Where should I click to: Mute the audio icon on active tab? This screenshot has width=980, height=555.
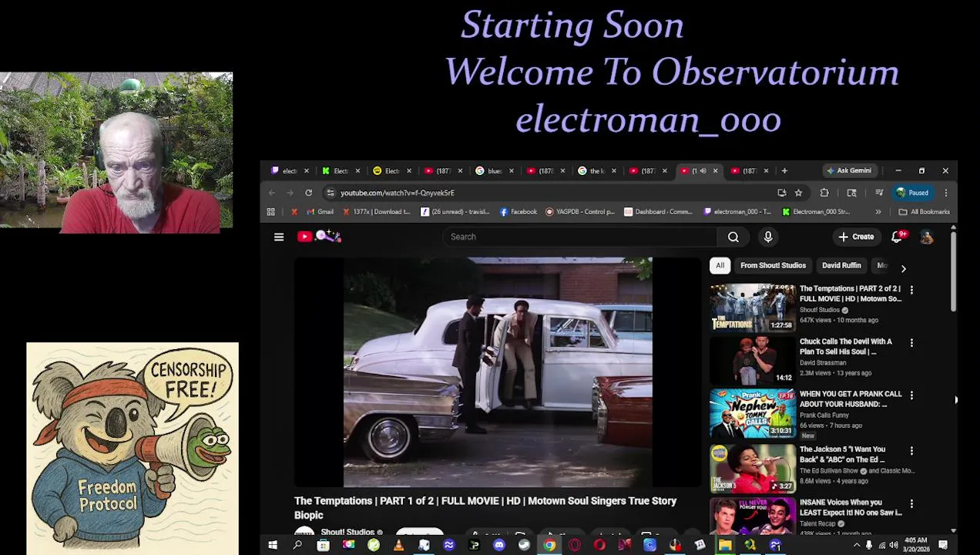click(702, 171)
